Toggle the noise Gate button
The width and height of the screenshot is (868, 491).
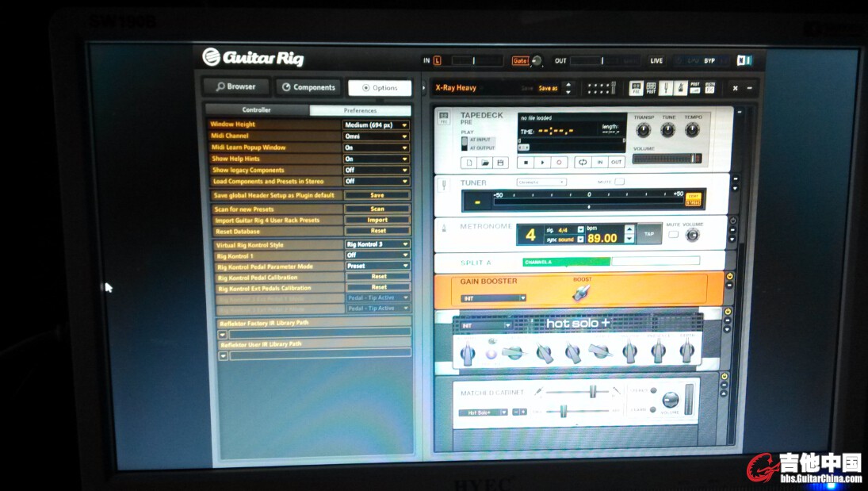click(x=520, y=61)
